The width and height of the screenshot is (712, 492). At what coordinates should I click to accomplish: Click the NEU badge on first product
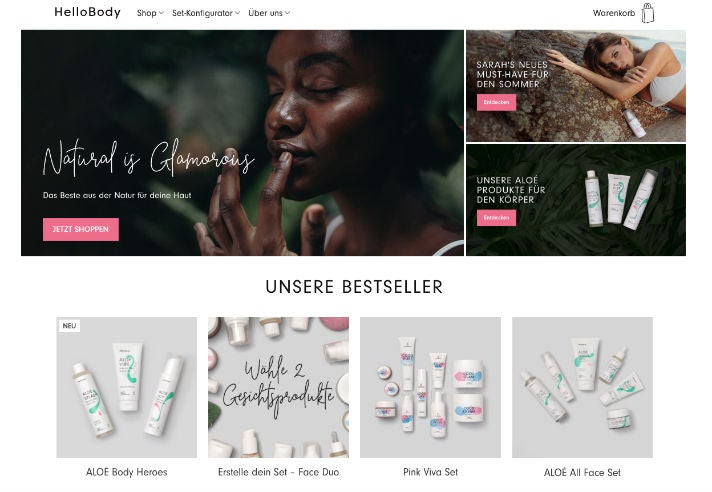[x=69, y=326]
